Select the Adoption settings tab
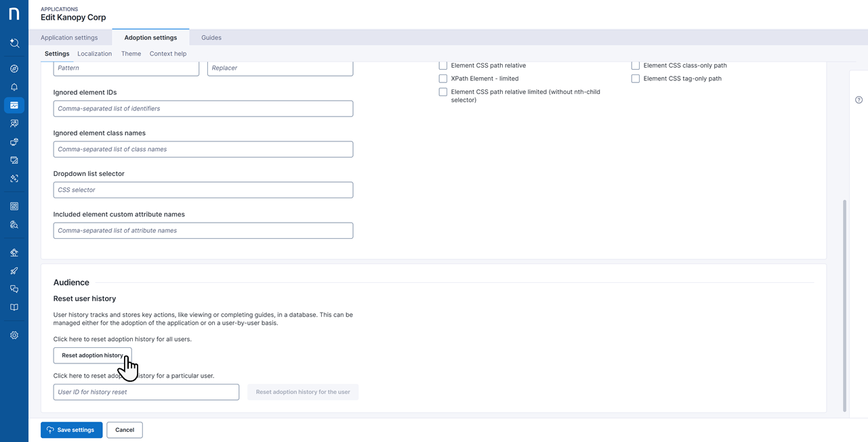This screenshot has height=442, width=868. 150,38
